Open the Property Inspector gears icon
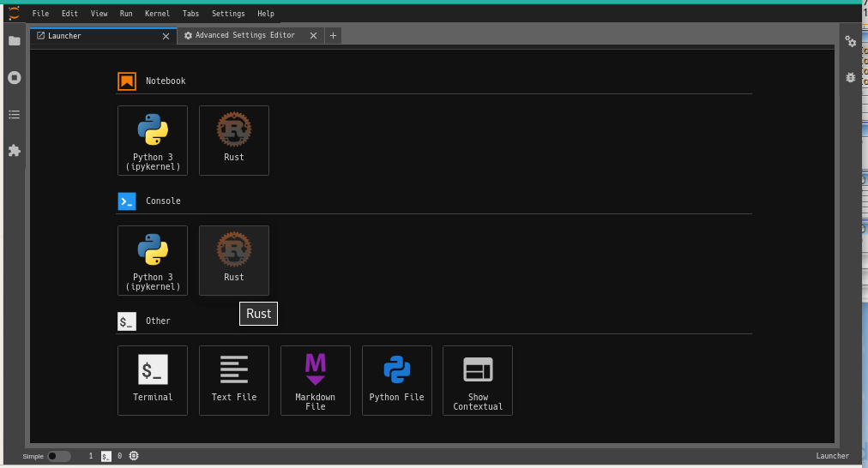Image resolution: width=868 pixels, height=468 pixels. click(850, 41)
